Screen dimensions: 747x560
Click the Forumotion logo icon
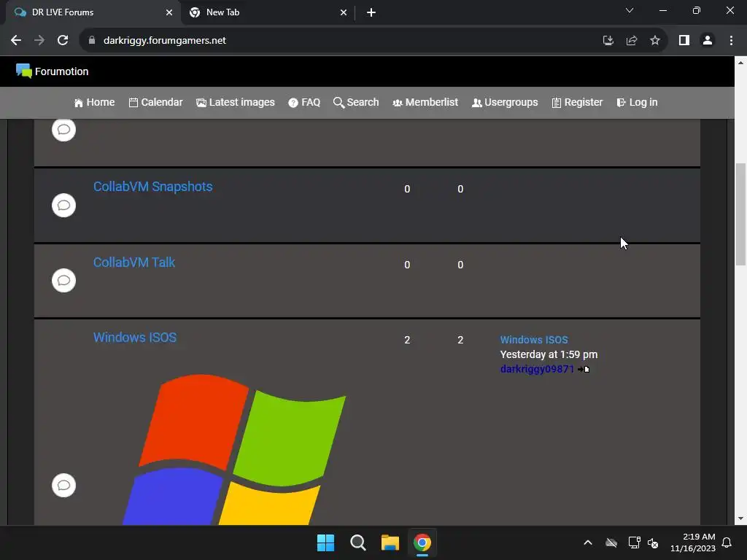pos(23,71)
